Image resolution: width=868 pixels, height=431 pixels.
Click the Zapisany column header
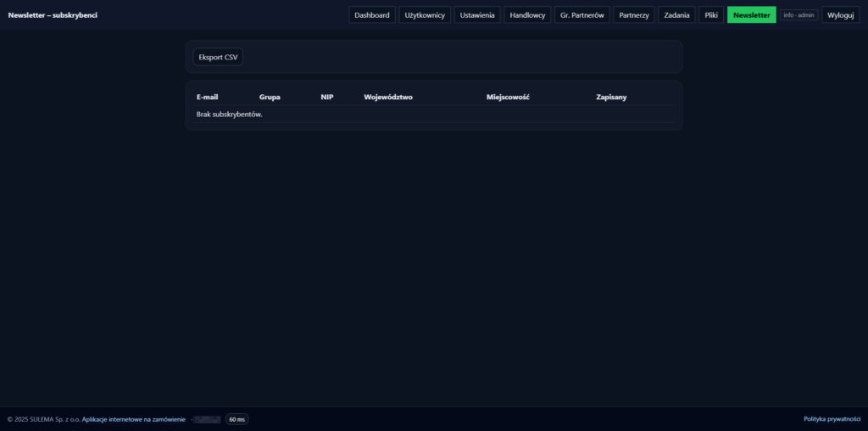[611, 98]
